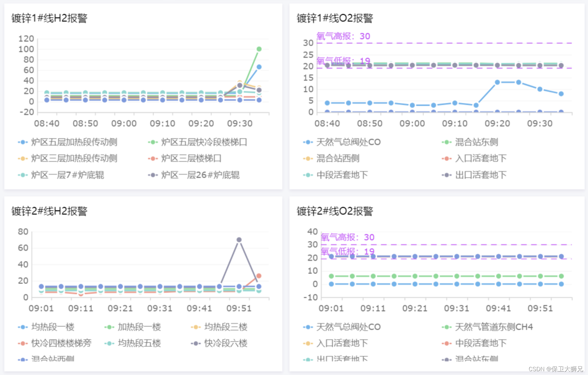Click 09:31 axis label in 镀锌2#线O2报警
588x375 pixels.
tap(457, 308)
